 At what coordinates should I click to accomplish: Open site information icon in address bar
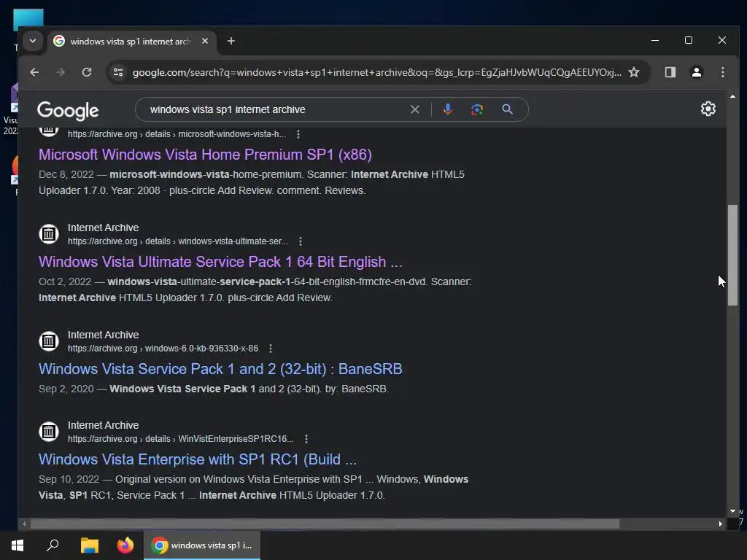point(117,72)
